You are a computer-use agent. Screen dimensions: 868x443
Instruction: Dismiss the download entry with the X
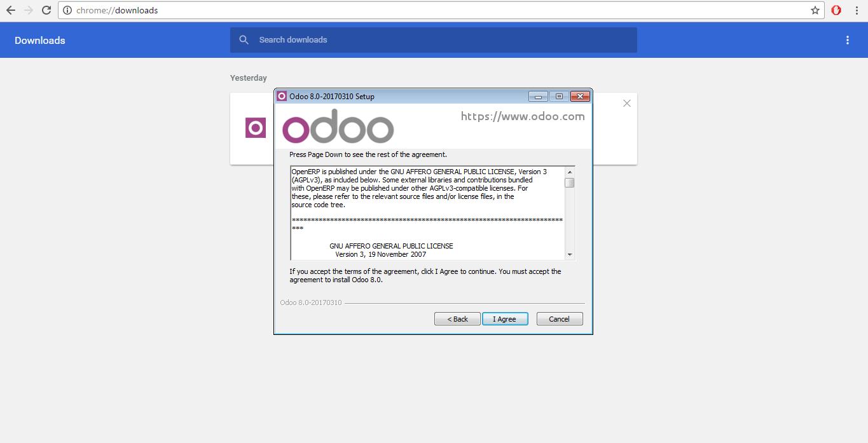point(626,103)
